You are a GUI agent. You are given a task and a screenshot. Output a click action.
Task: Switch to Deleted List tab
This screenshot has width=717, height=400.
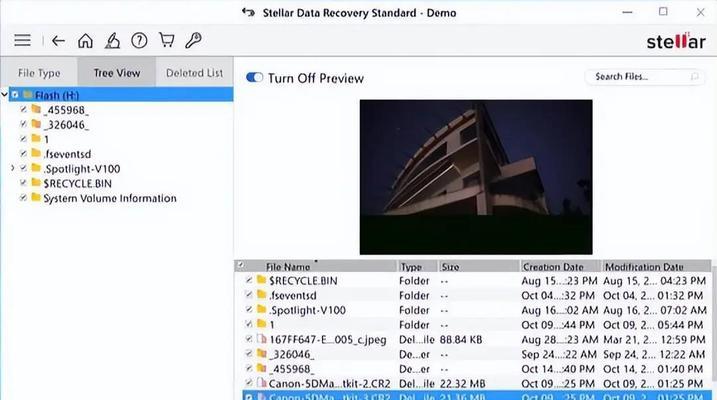pos(194,73)
